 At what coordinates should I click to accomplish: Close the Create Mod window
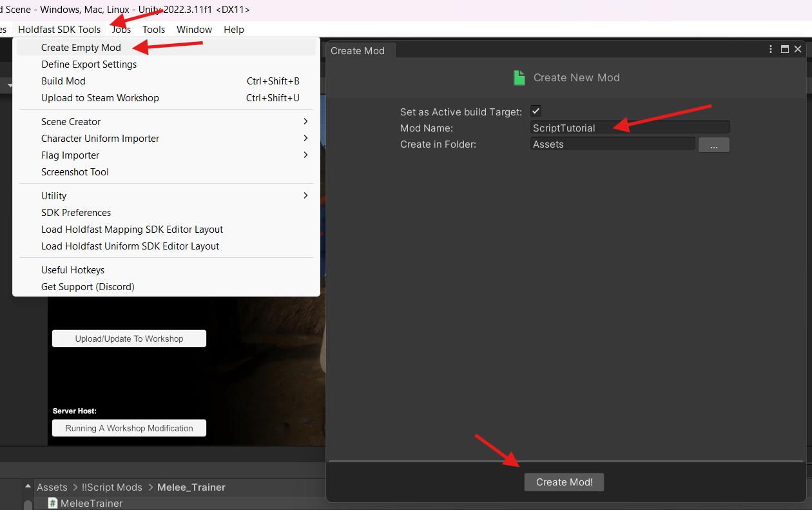click(x=798, y=50)
